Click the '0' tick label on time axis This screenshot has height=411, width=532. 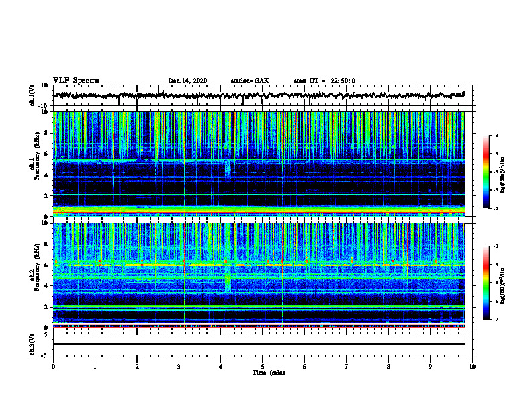pos(53,367)
